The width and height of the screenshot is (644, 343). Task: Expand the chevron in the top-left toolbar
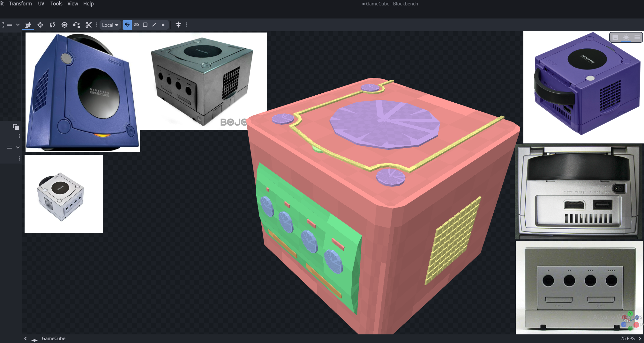pyautogui.click(x=18, y=25)
